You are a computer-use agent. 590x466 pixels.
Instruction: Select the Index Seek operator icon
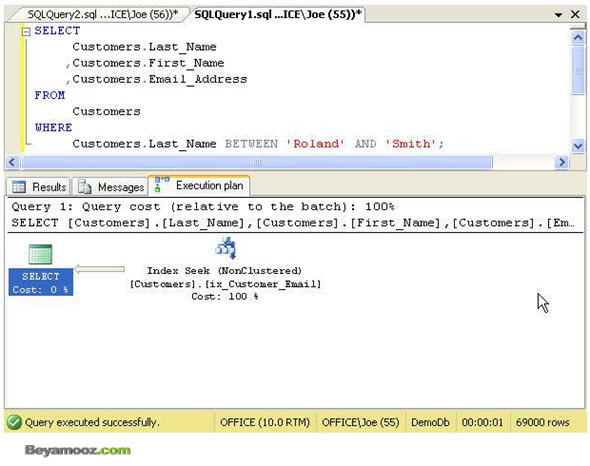(225, 248)
